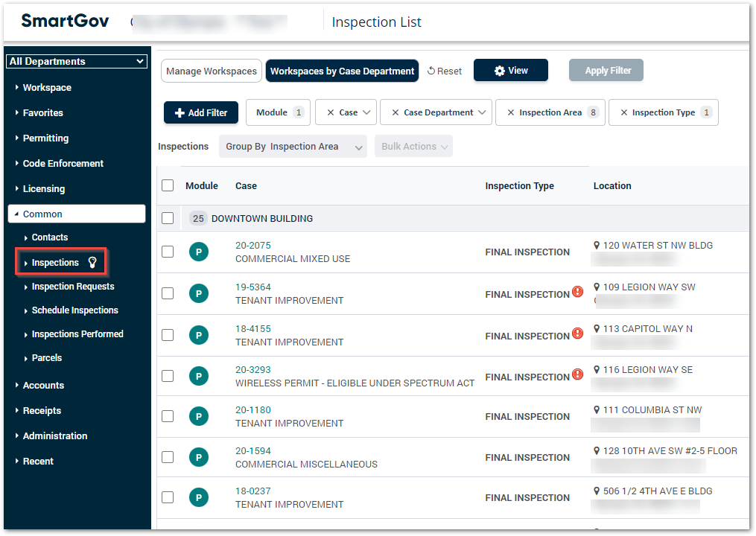Click the X on the Inspection Area filter
Image resolution: width=756 pixels, height=536 pixels.
click(x=509, y=112)
